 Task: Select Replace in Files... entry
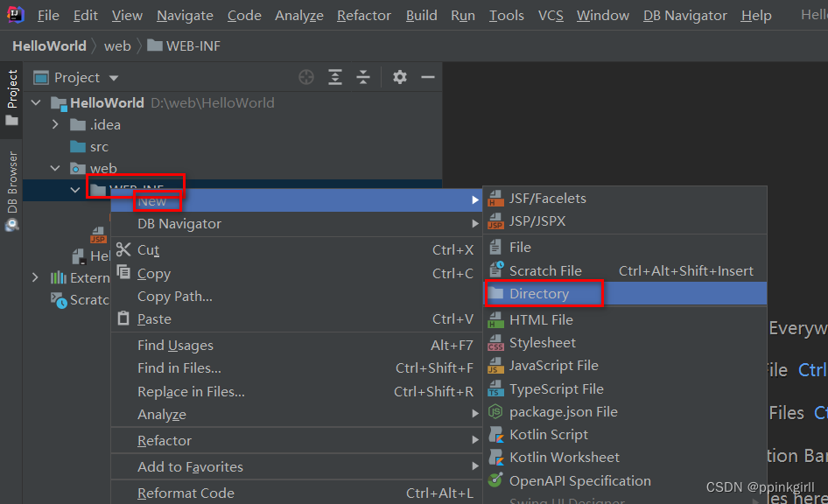coord(297,392)
